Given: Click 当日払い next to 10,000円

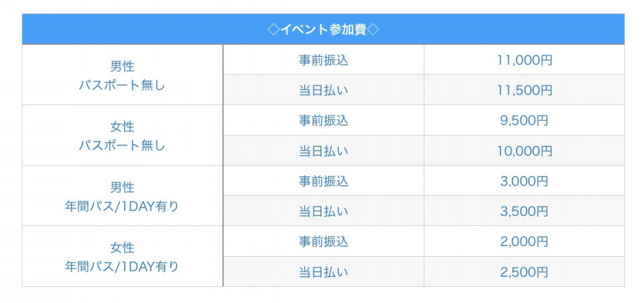Looking at the screenshot, I should pos(323,151).
